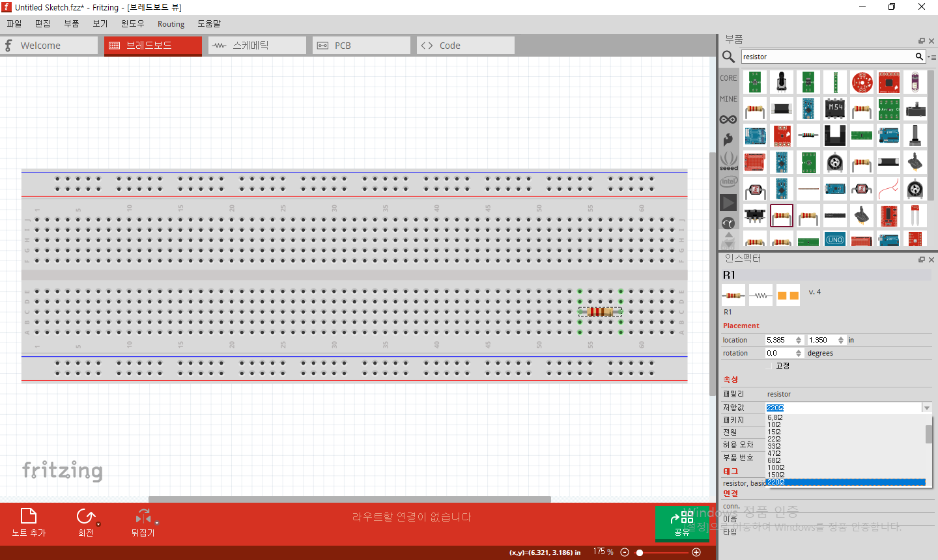Open the Rotate options dropdown arrow
The width and height of the screenshot is (938, 560).
click(x=99, y=524)
